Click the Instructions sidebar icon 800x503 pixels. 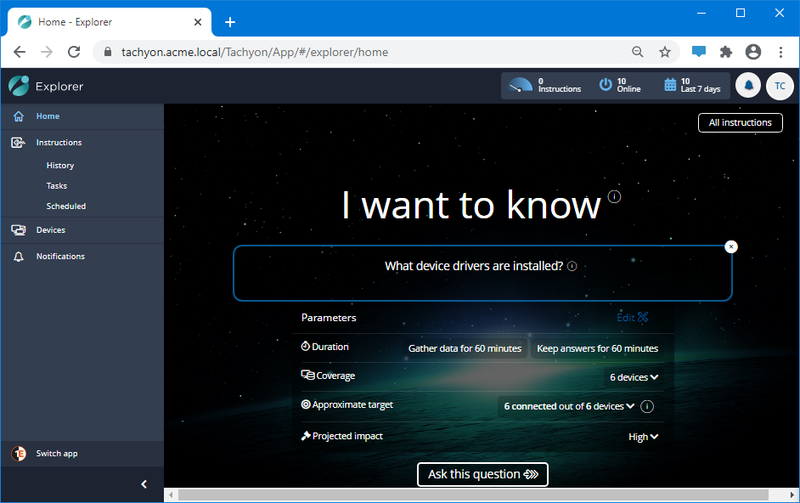coord(18,143)
